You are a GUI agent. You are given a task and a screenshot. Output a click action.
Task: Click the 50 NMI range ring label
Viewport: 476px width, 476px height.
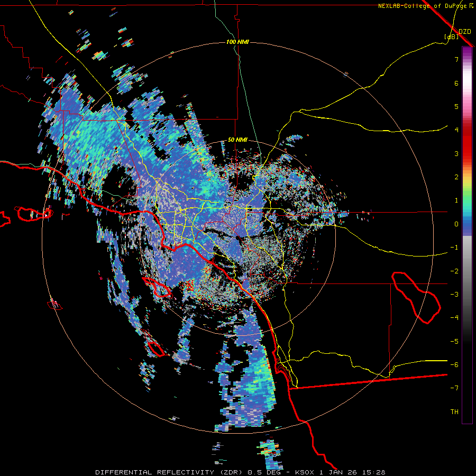tap(237, 140)
